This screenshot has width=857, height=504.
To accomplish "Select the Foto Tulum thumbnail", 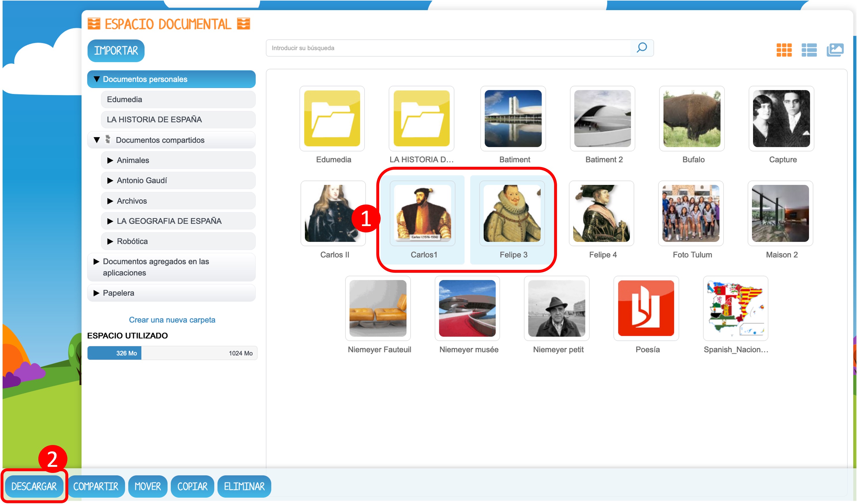I will click(691, 213).
